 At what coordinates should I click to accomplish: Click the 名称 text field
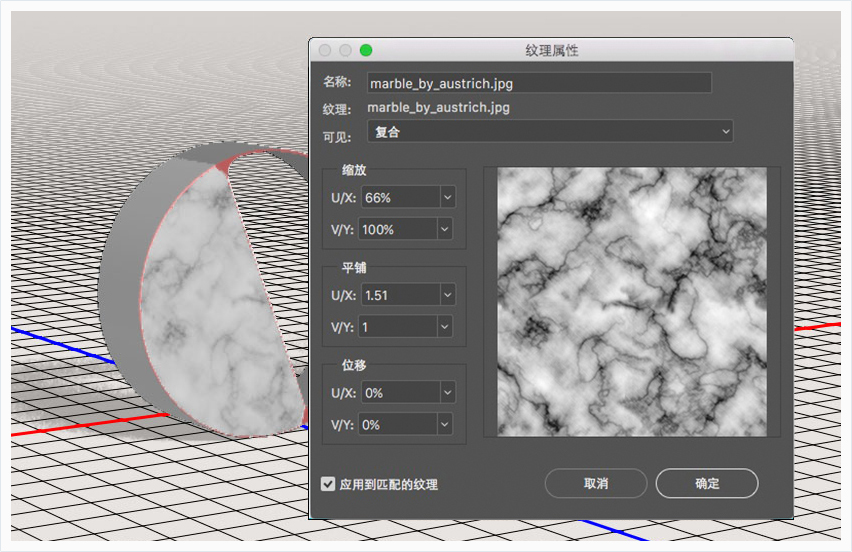(539, 83)
